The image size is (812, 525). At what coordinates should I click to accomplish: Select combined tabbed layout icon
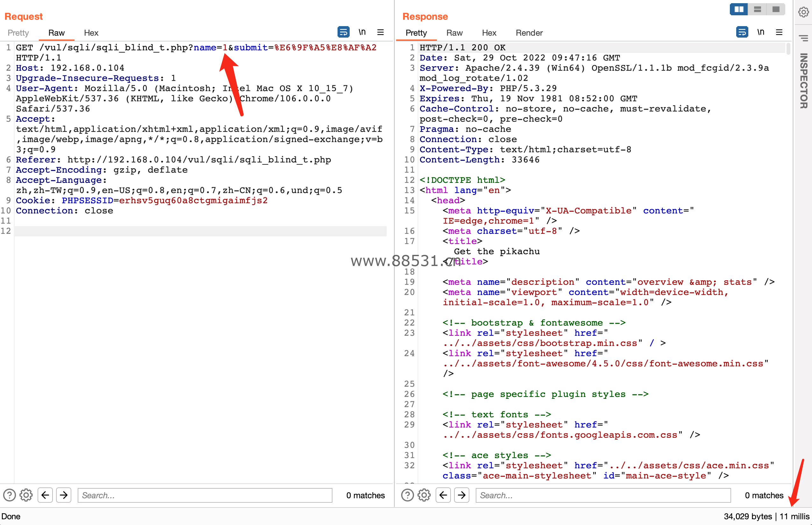(776, 9)
